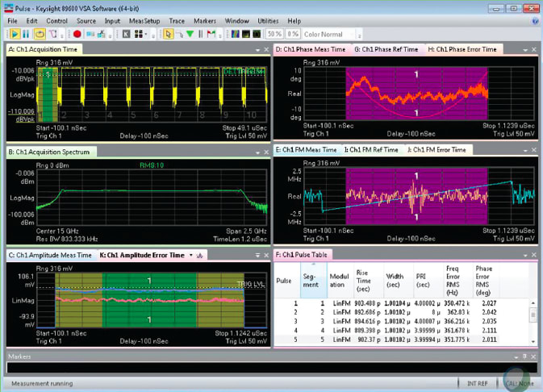
Task: Pause the measurement with the pause icon
Action: (27, 34)
